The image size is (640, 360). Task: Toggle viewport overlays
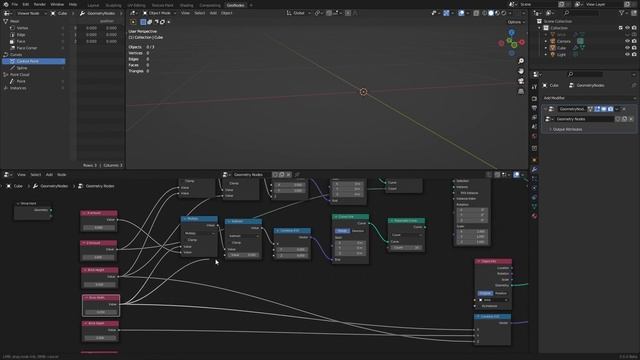coord(461,13)
